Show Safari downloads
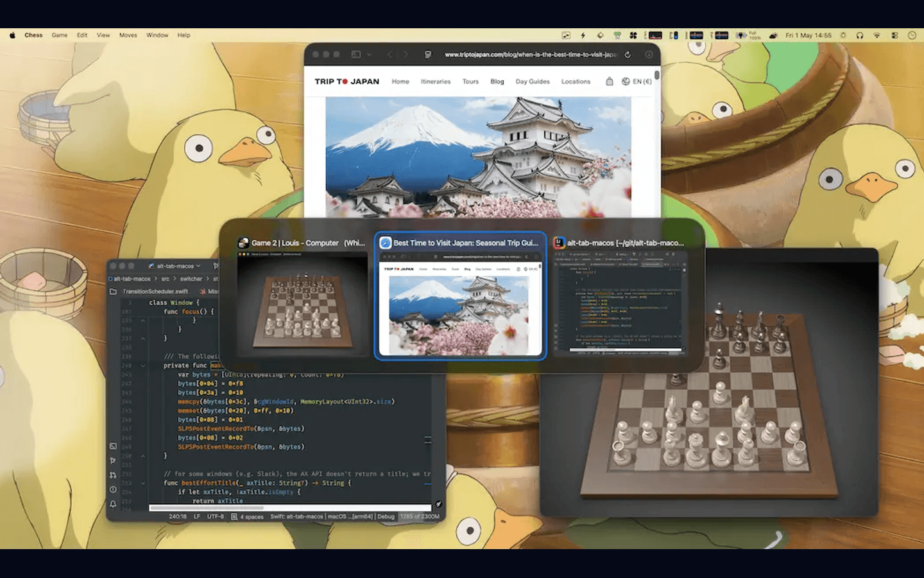Screen dimensions: 924x578 point(649,55)
